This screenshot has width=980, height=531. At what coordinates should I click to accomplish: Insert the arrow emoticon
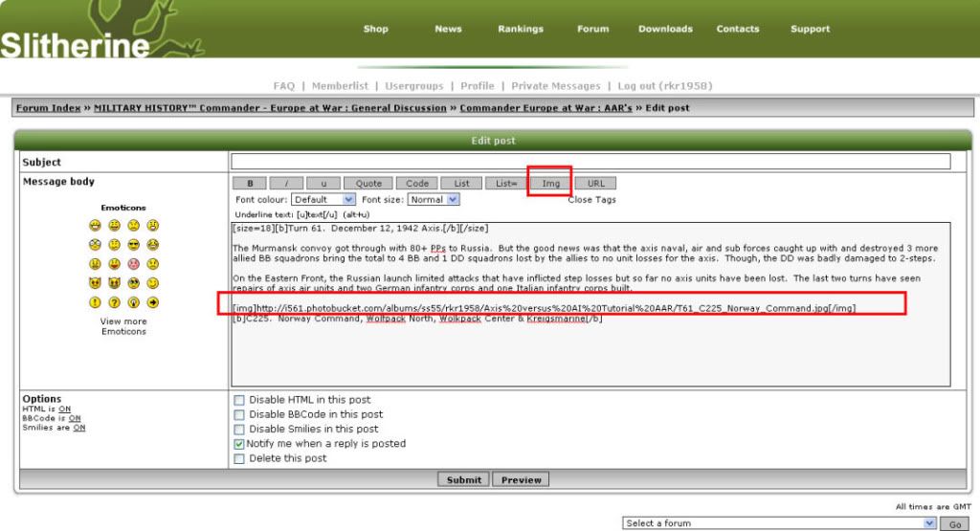[x=153, y=302]
